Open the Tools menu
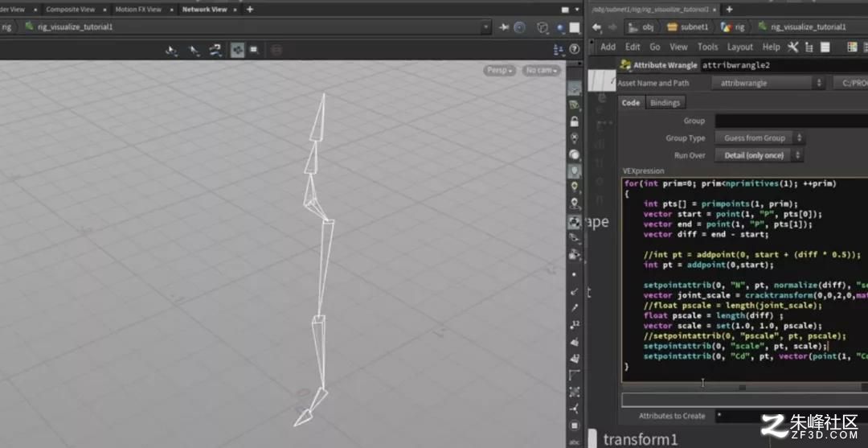This screenshot has height=448, width=868. (707, 47)
